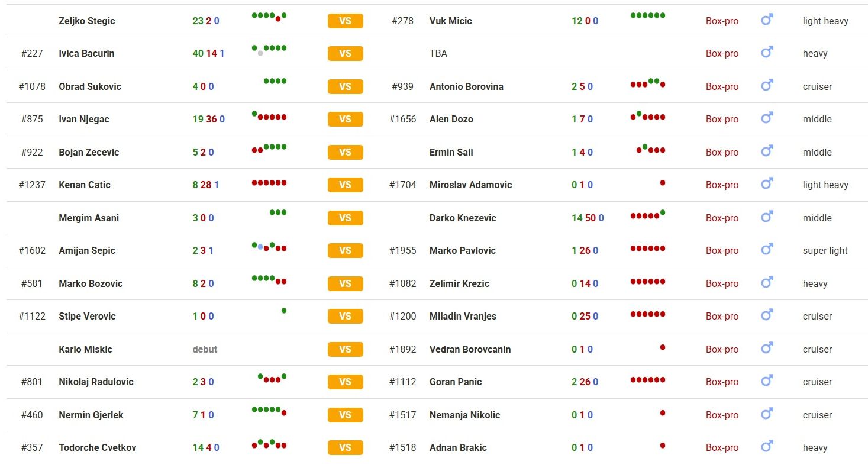The image size is (868, 471).
Task: Click Vuk Micic's green form dots
Action: [x=648, y=15]
